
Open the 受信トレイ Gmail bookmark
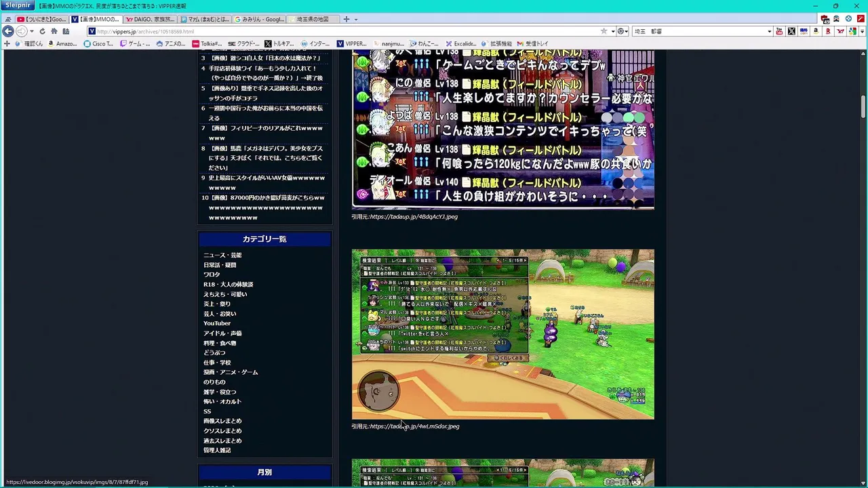point(532,43)
